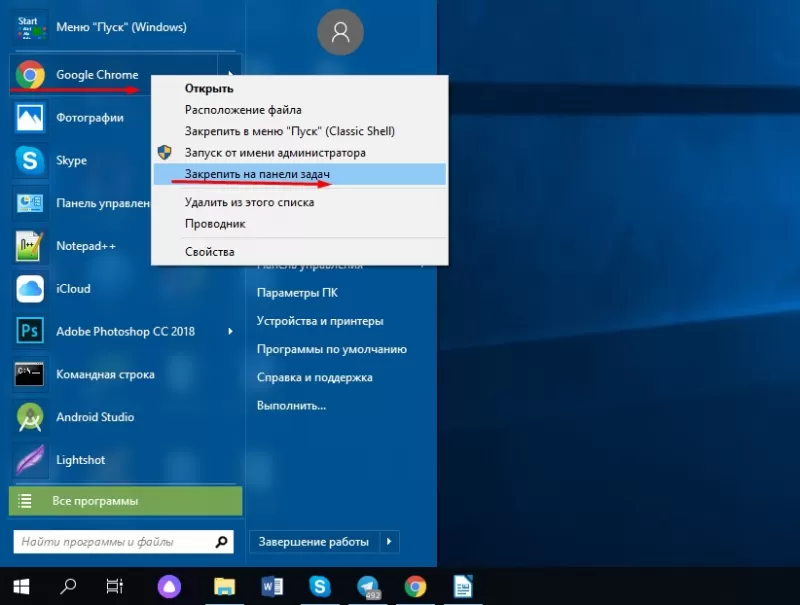Open Chrome from the taskbar

(x=415, y=587)
